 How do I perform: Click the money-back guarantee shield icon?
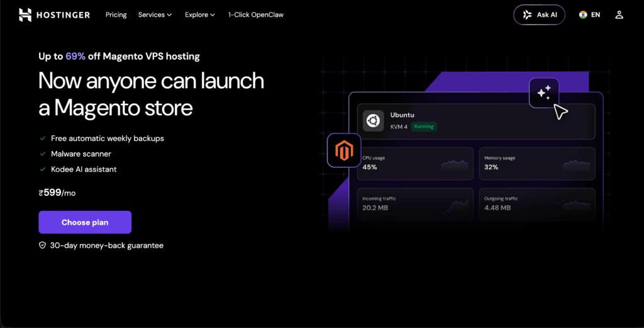tap(42, 246)
